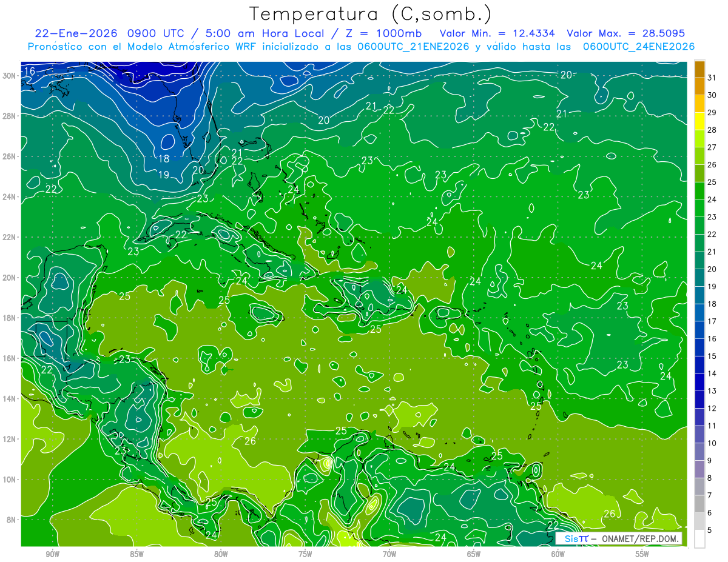Click the "70W" longitude label
The height and width of the screenshot is (562, 728).
[x=389, y=554]
